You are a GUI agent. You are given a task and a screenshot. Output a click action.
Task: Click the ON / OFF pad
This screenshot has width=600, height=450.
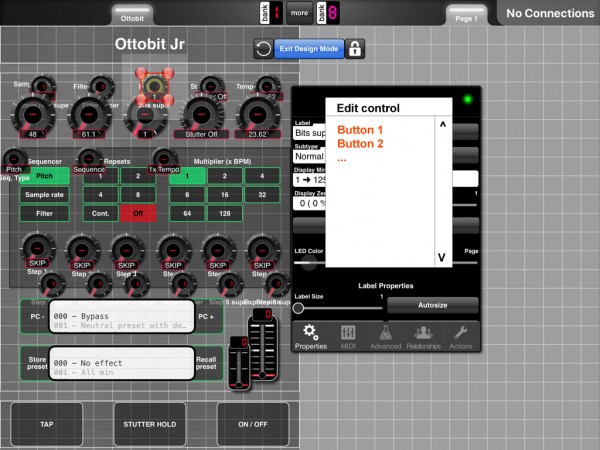click(253, 424)
